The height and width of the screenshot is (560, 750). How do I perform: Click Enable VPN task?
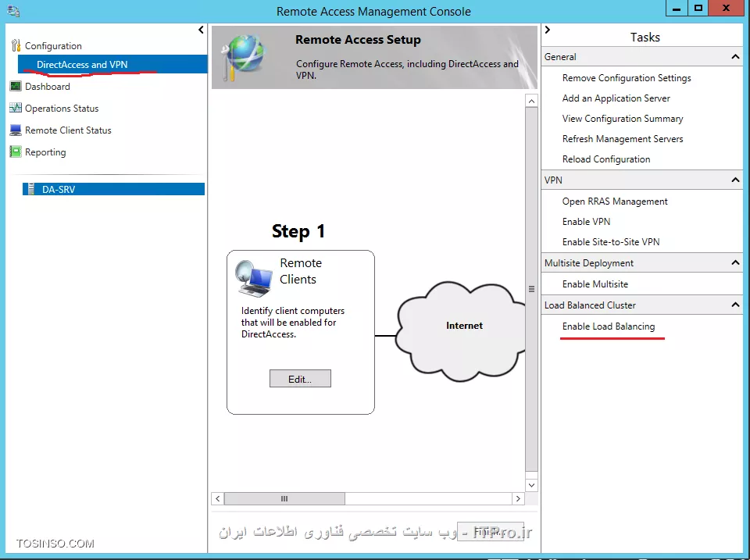tap(586, 221)
